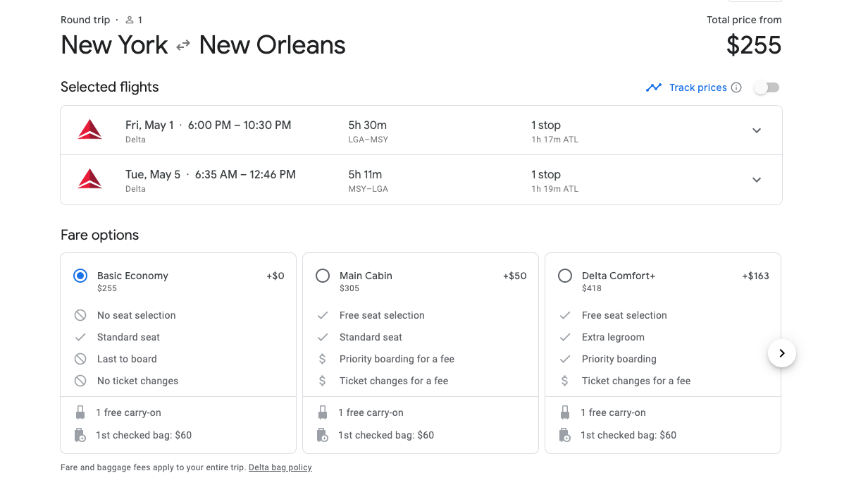The image size is (868, 478).
Task: Click the Track prices label
Action: 697,87
